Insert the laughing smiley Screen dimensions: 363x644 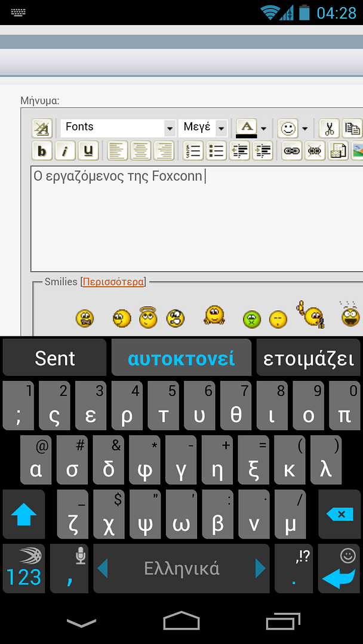tap(350, 315)
